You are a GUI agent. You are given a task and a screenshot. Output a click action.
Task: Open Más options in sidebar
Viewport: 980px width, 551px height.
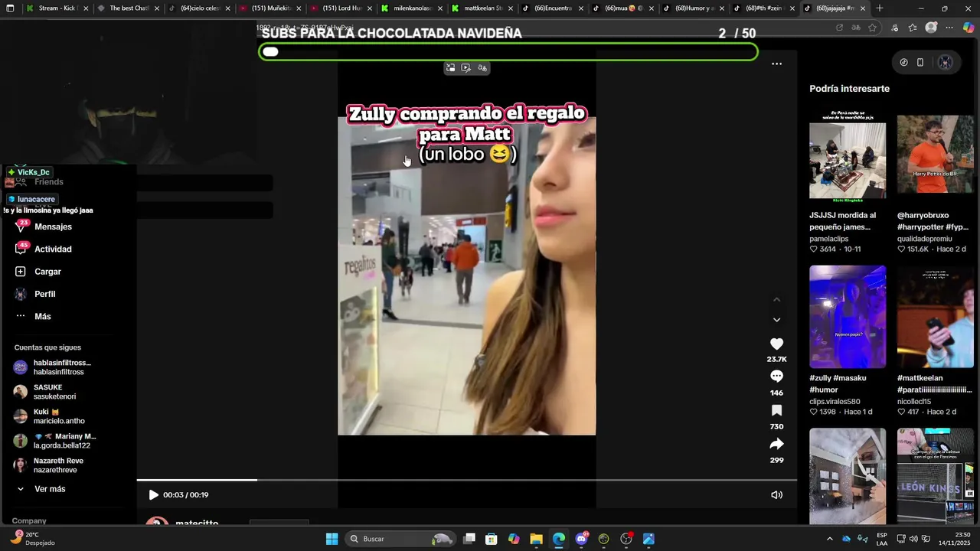[33, 316]
